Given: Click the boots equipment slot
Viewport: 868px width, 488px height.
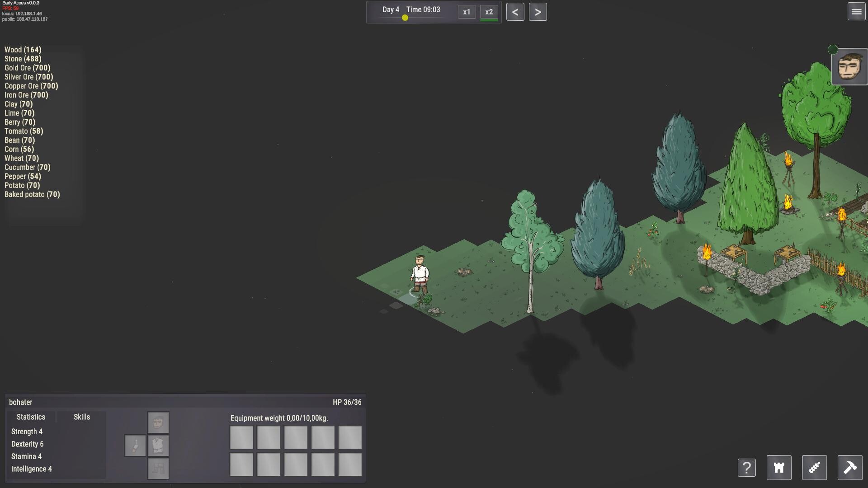Looking at the screenshot, I should tap(158, 469).
